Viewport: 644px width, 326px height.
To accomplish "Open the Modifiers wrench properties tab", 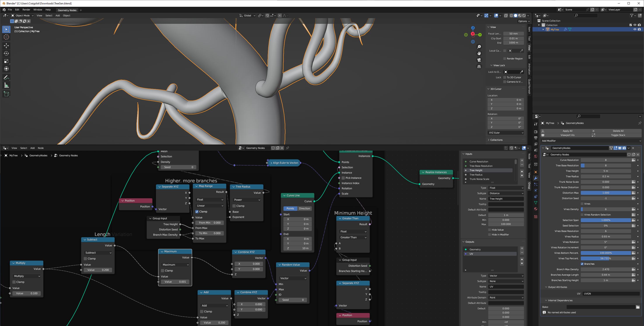I will tap(535, 178).
